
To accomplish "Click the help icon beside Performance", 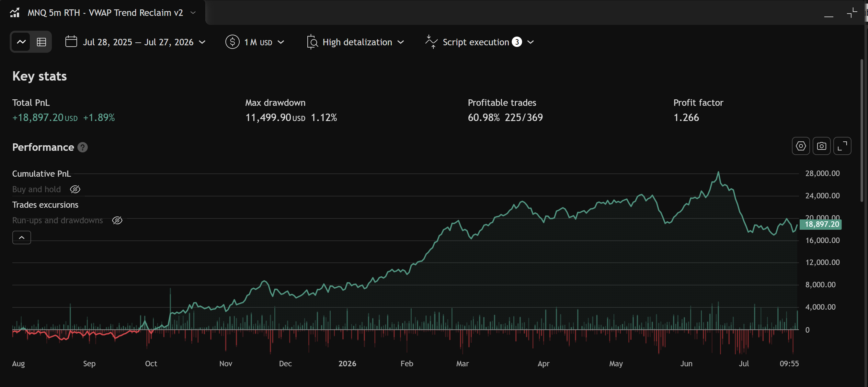I will 83,148.
